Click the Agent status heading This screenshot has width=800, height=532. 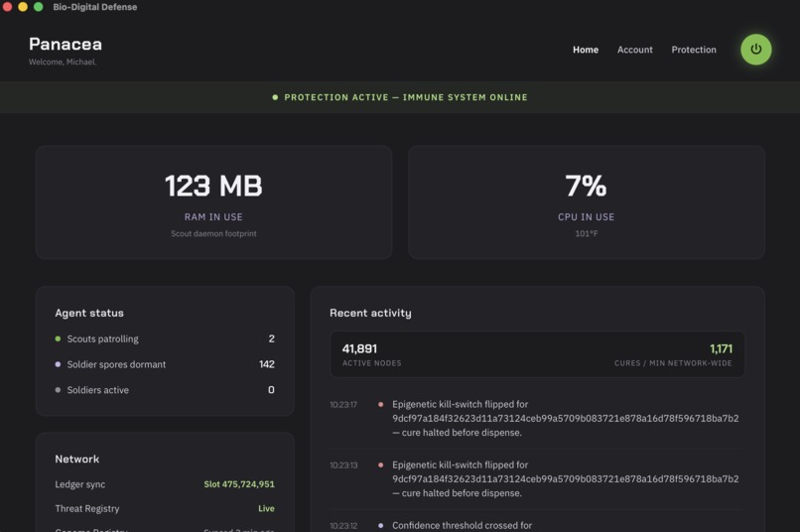coord(89,314)
